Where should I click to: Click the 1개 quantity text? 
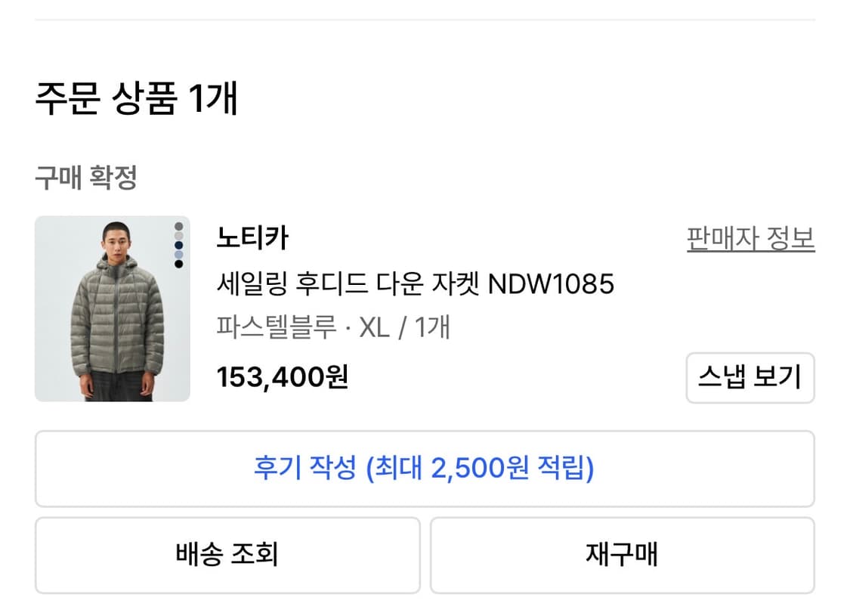click(432, 328)
